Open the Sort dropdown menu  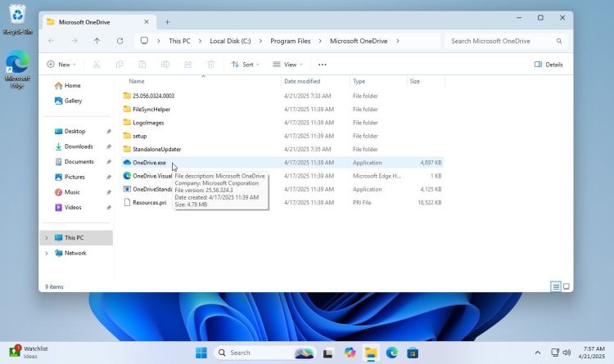pos(246,64)
